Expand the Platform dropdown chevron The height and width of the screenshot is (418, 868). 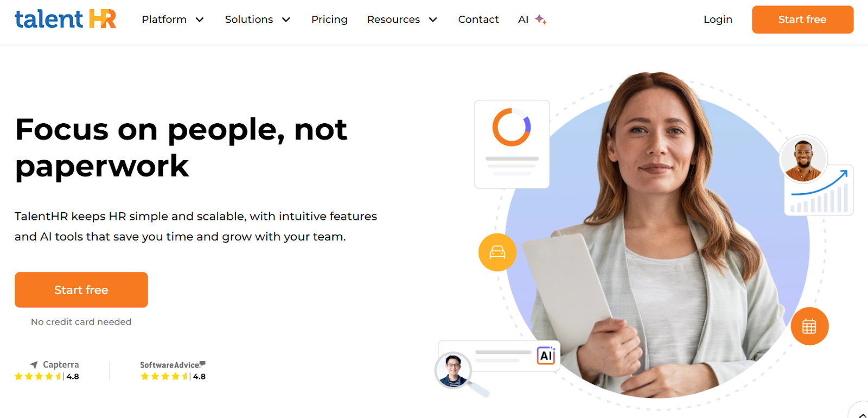pyautogui.click(x=200, y=20)
